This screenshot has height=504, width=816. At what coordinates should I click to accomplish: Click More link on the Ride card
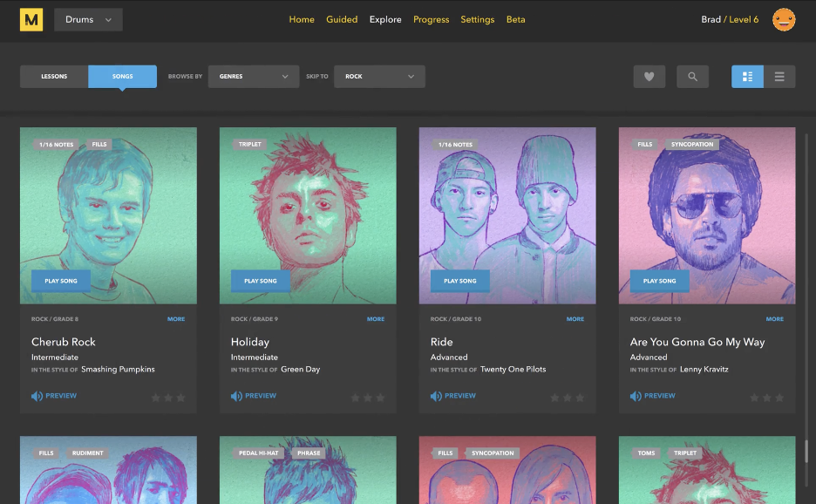click(575, 319)
